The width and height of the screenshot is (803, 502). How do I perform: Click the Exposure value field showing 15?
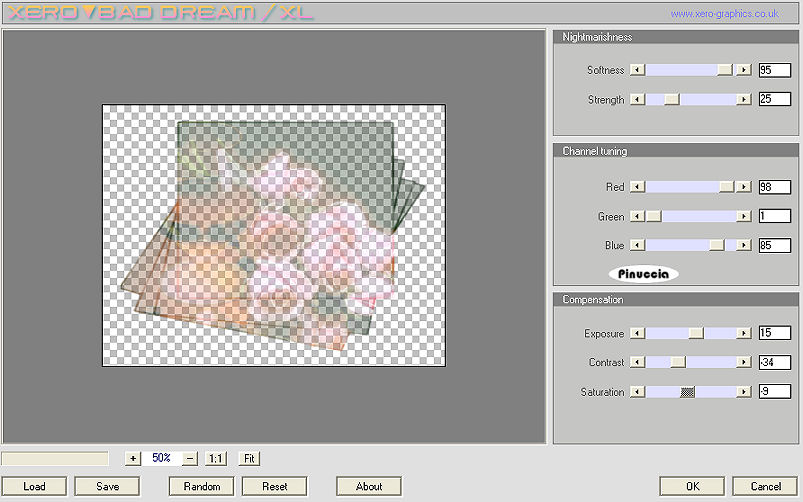point(774,333)
